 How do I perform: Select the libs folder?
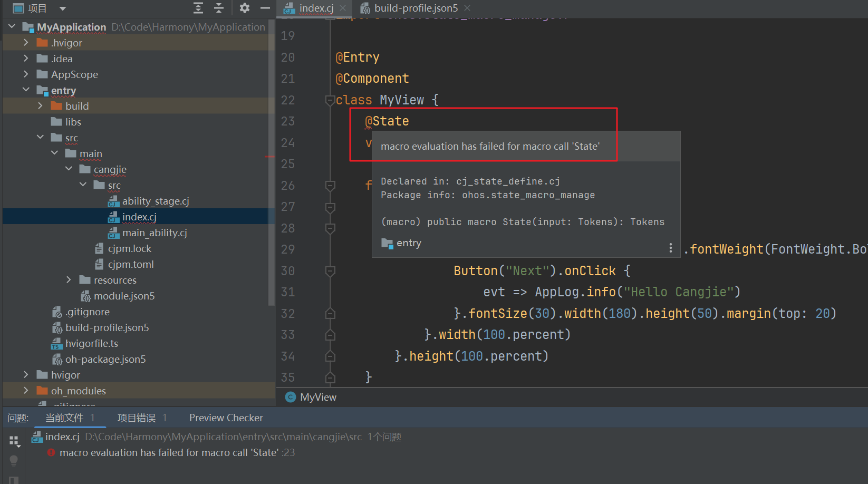point(73,122)
